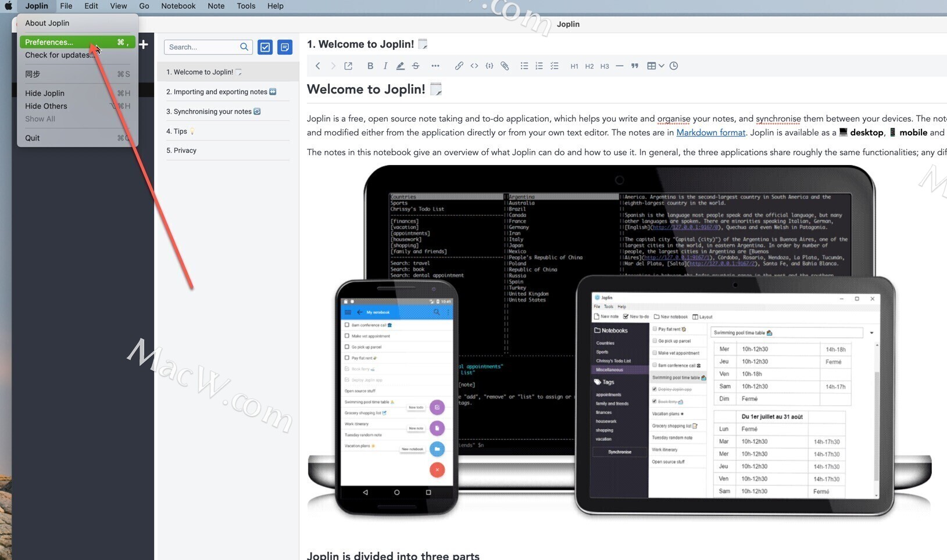Image resolution: width=947 pixels, height=560 pixels.
Task: Create a new to-do with the checkbox button
Action: click(x=265, y=47)
